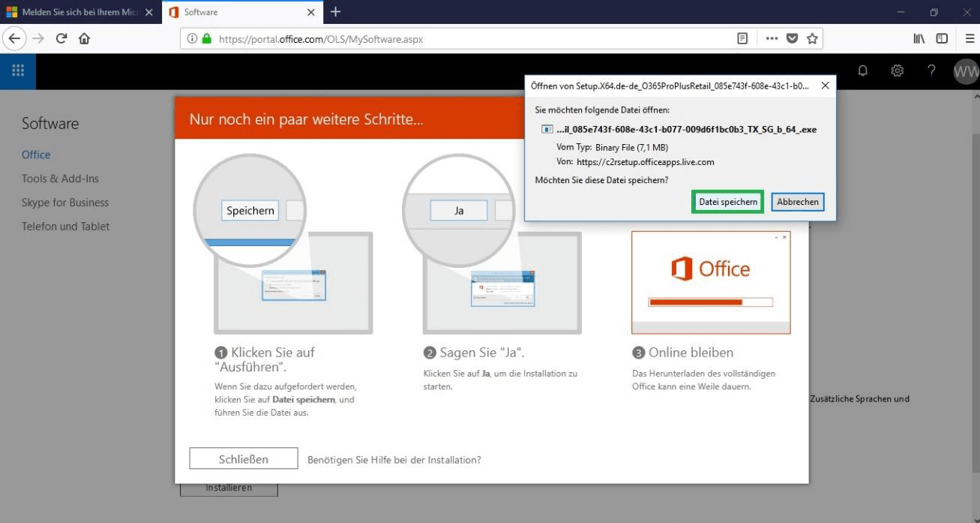Screen dimensions: 980x523
Task: Click the help question mark icon
Action: (931, 71)
